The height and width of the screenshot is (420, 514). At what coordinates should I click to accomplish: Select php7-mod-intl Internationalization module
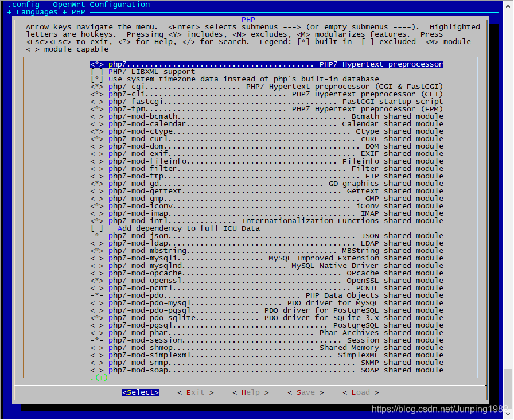pyautogui.click(x=267, y=221)
